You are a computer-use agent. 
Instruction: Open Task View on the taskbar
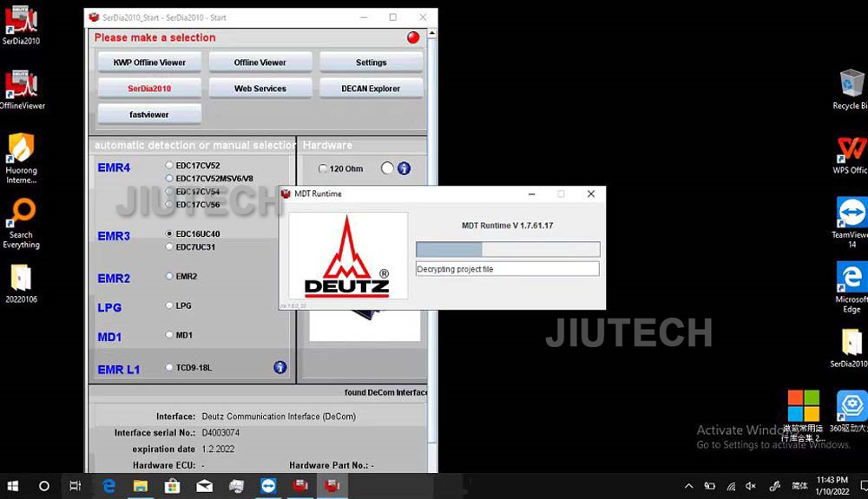pyautogui.click(x=76, y=486)
